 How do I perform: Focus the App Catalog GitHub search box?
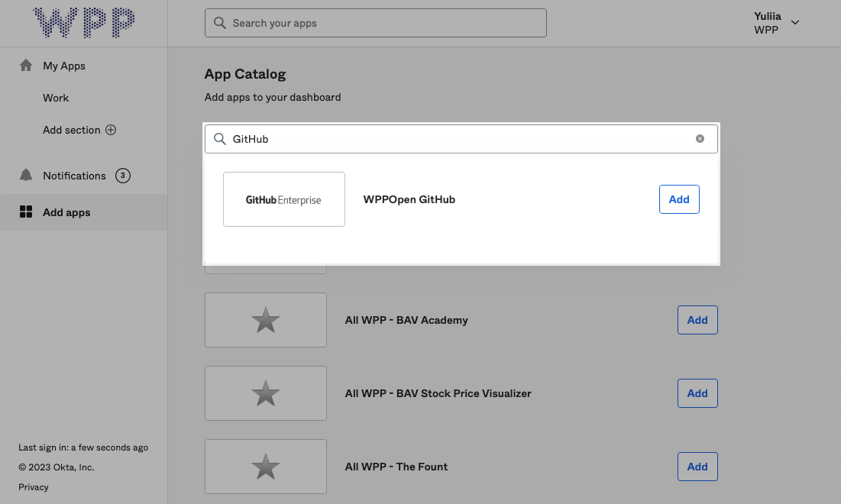pos(458,139)
